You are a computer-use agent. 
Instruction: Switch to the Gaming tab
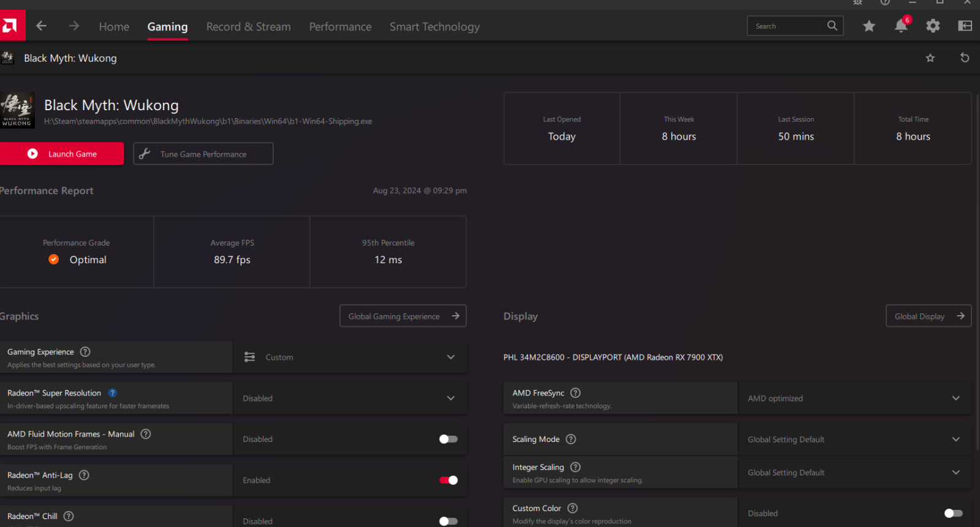(x=167, y=26)
